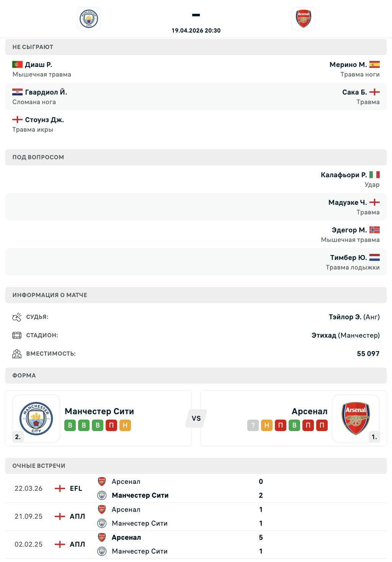Click the Arsenal crest in header
Image resolution: width=392 pixels, height=562 pixels.
click(x=303, y=19)
